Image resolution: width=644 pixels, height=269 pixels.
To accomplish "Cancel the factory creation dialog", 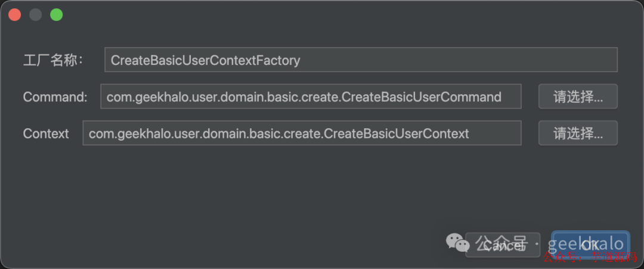I will point(503,245).
